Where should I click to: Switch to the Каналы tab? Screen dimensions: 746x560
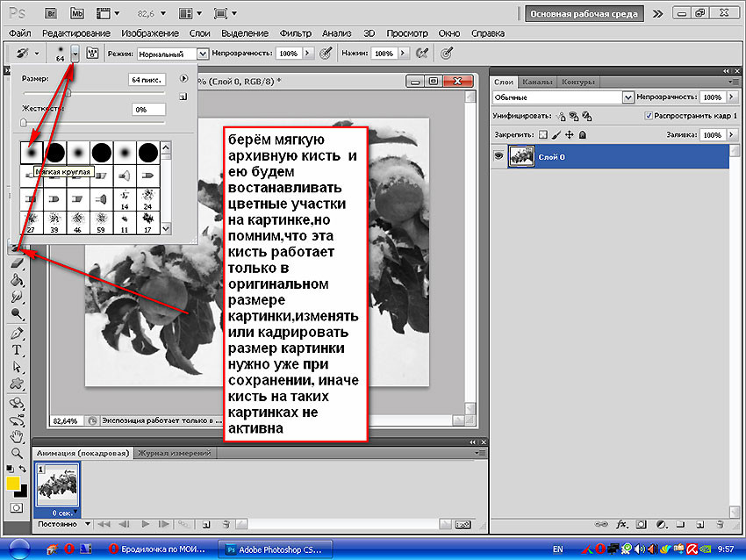(x=537, y=82)
